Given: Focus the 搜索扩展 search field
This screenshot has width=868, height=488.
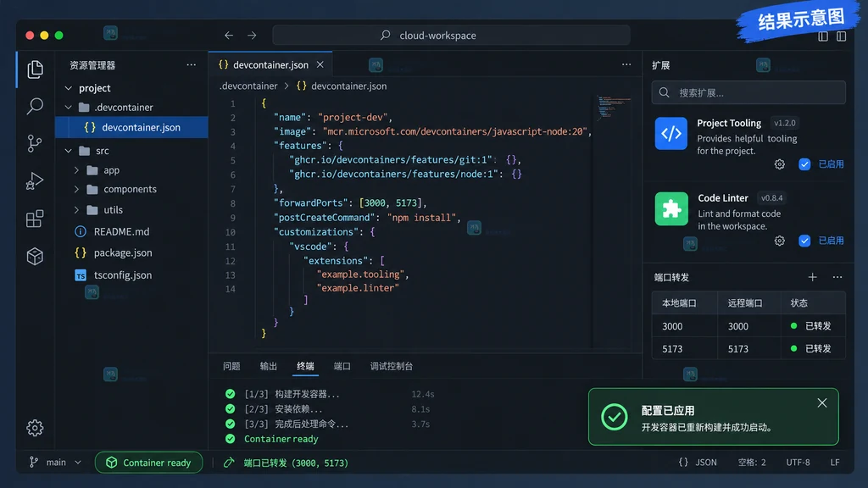Looking at the screenshot, I should pos(748,92).
